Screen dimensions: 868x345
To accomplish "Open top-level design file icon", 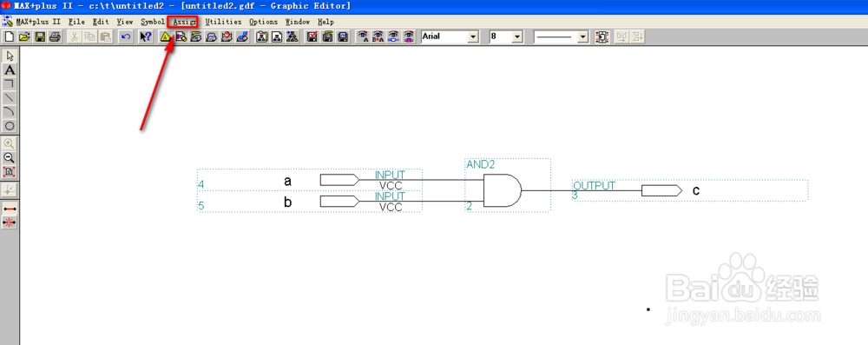I will click(293, 37).
